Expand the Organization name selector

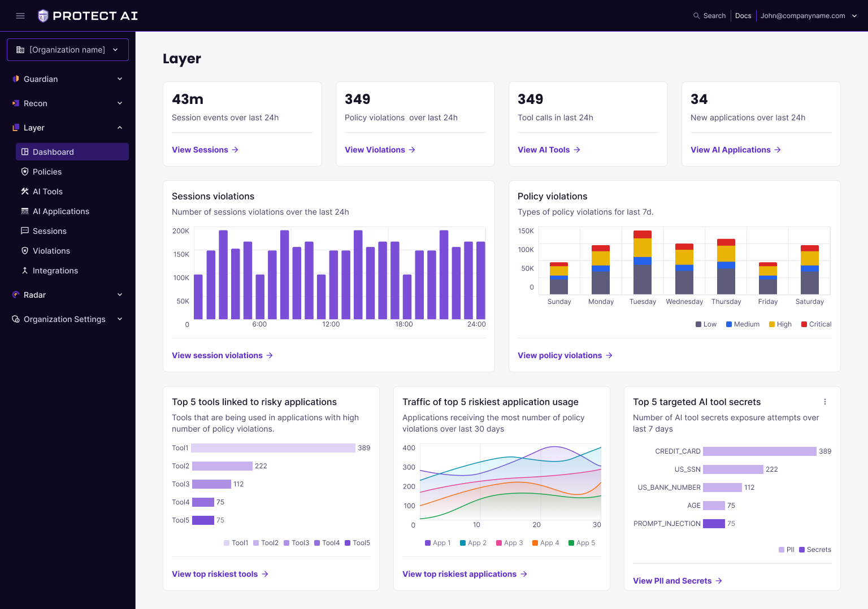pyautogui.click(x=115, y=50)
